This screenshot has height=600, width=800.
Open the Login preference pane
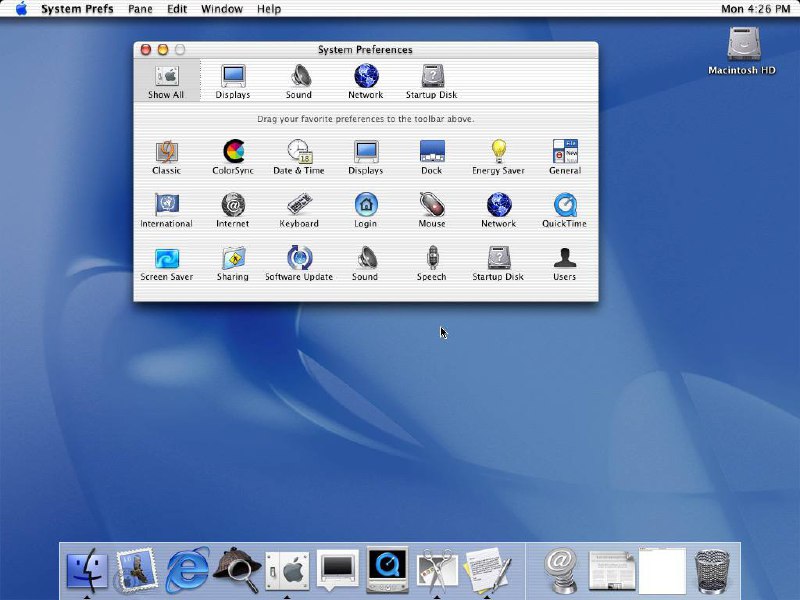pos(366,210)
